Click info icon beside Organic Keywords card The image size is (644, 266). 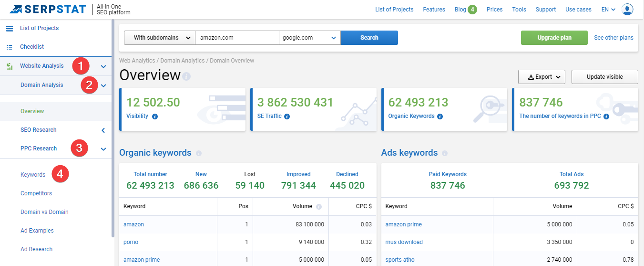pyautogui.click(x=440, y=116)
